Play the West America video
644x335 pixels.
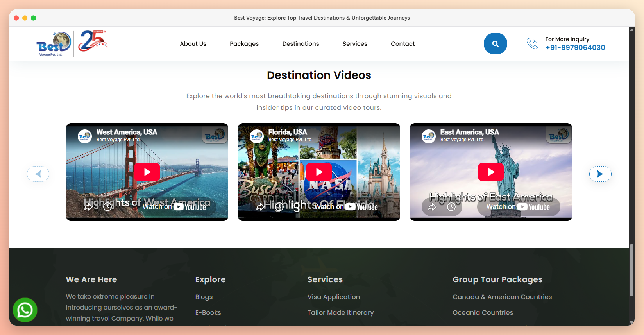pos(147,172)
